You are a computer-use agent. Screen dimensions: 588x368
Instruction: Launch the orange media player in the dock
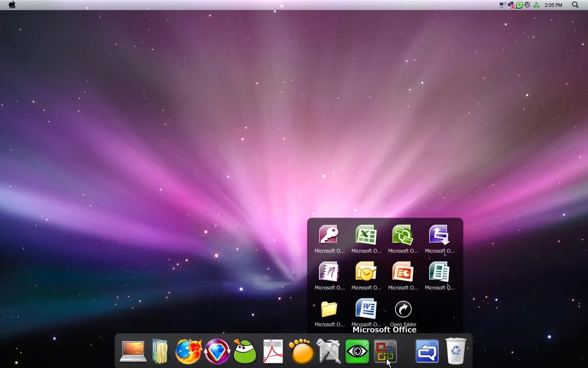point(301,352)
